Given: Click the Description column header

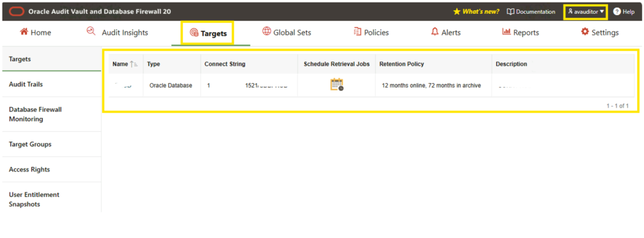Looking at the screenshot, I should 511,64.
